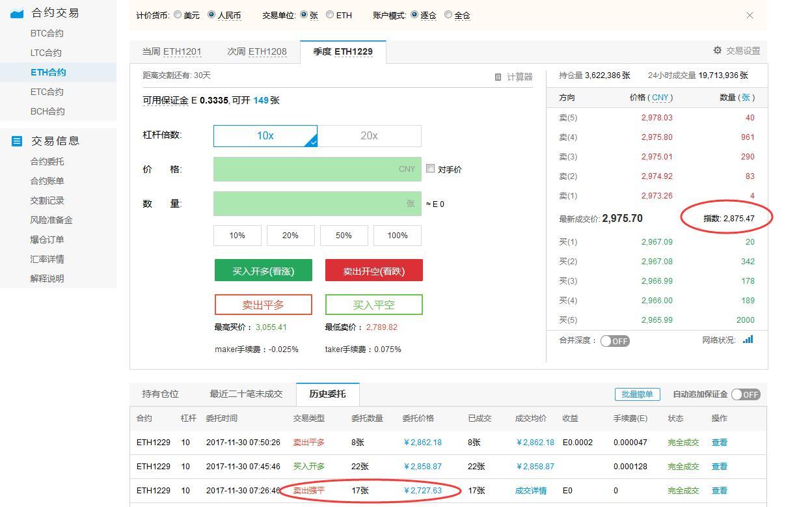
Task: Click the 数量 input field
Action: tap(317, 204)
